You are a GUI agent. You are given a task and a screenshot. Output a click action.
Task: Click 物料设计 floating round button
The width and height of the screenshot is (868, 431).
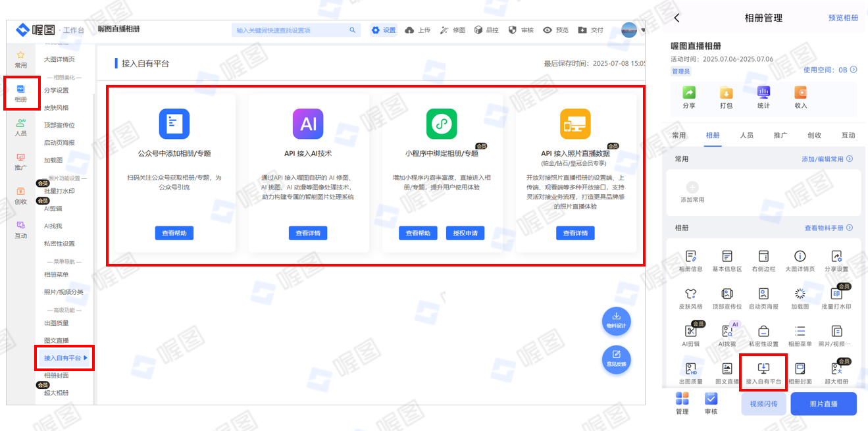[617, 320]
